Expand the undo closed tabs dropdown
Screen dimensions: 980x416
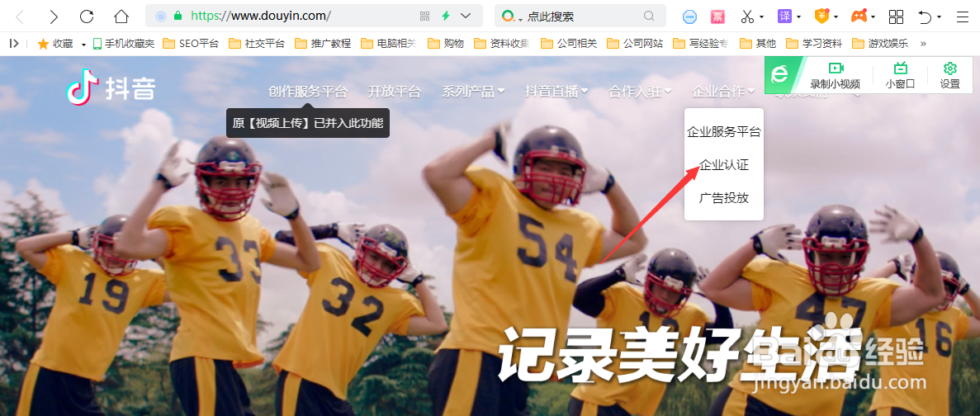940,17
